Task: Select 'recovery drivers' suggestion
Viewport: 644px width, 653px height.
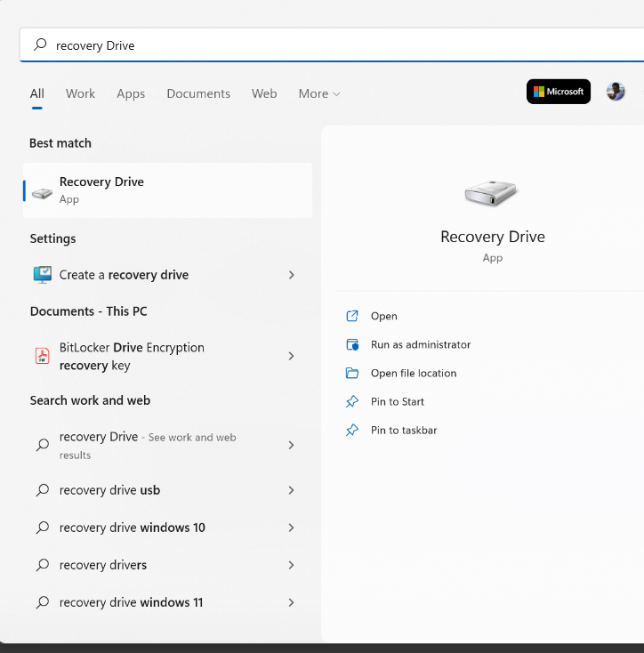Action: [x=167, y=565]
